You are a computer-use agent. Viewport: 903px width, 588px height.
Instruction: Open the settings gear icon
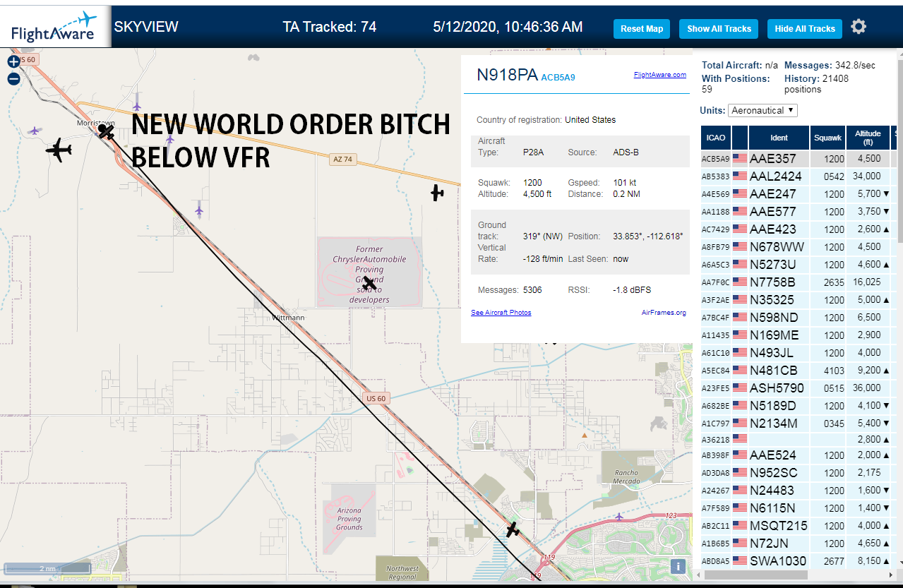[x=859, y=27]
